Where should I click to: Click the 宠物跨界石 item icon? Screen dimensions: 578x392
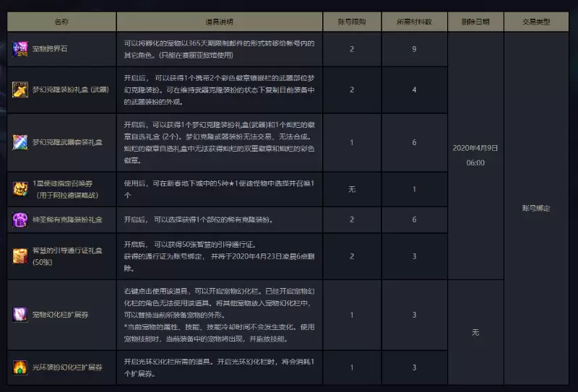(20, 49)
